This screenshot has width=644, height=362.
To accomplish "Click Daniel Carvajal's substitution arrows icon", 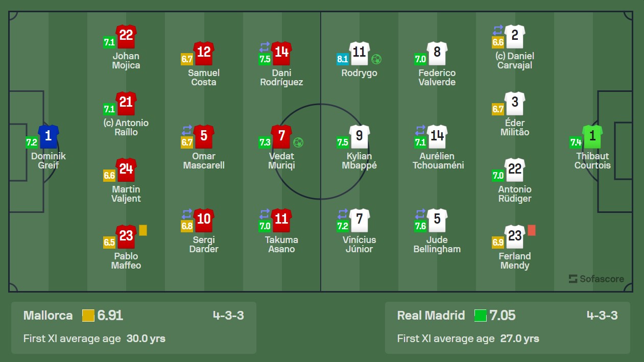I will (x=498, y=31).
